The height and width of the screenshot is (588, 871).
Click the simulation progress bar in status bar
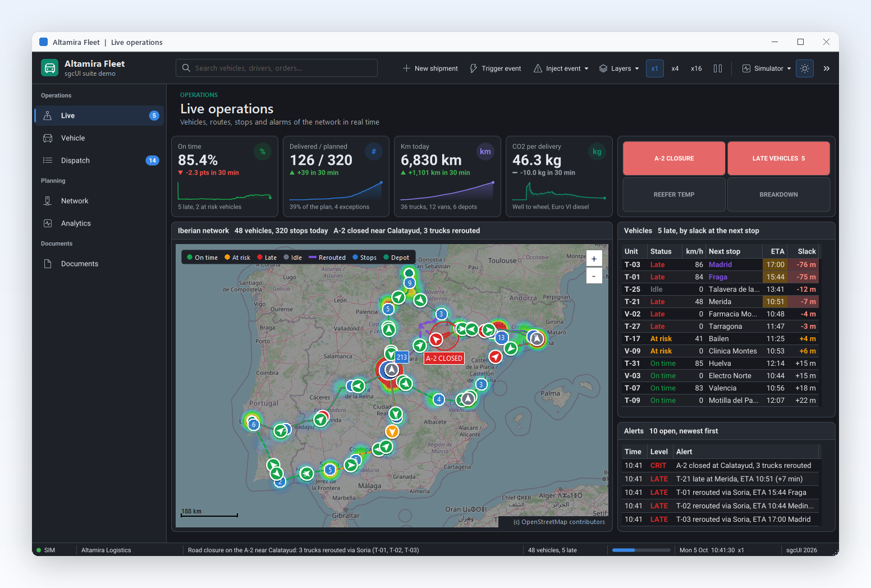point(641,550)
